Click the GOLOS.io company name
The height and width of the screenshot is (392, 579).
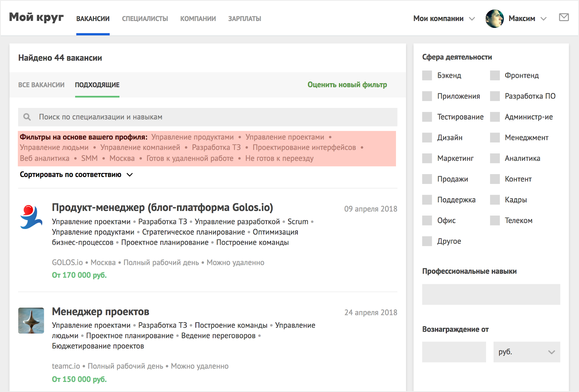[x=67, y=262]
